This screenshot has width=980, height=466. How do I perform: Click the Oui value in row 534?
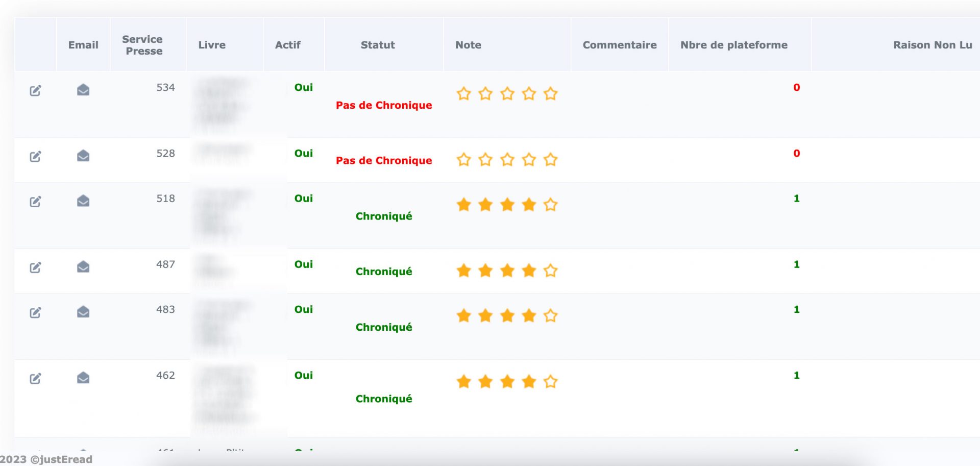click(x=304, y=87)
